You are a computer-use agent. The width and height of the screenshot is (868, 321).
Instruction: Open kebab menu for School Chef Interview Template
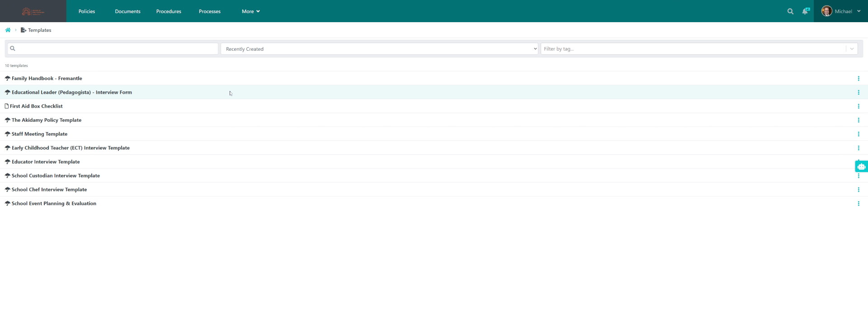pyautogui.click(x=858, y=190)
